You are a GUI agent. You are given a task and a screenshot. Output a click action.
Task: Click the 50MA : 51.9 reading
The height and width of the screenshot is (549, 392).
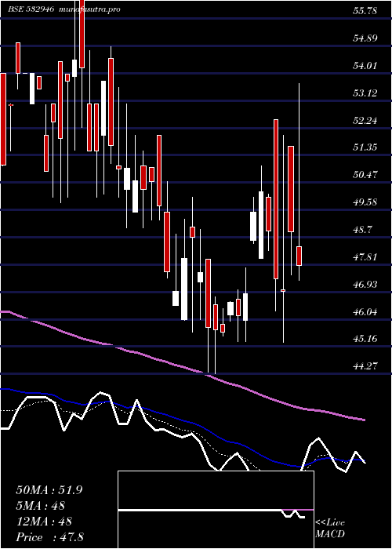49,490
